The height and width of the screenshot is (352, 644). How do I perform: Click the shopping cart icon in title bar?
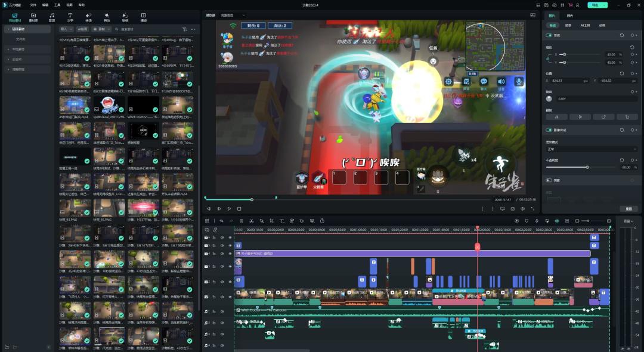(571, 5)
